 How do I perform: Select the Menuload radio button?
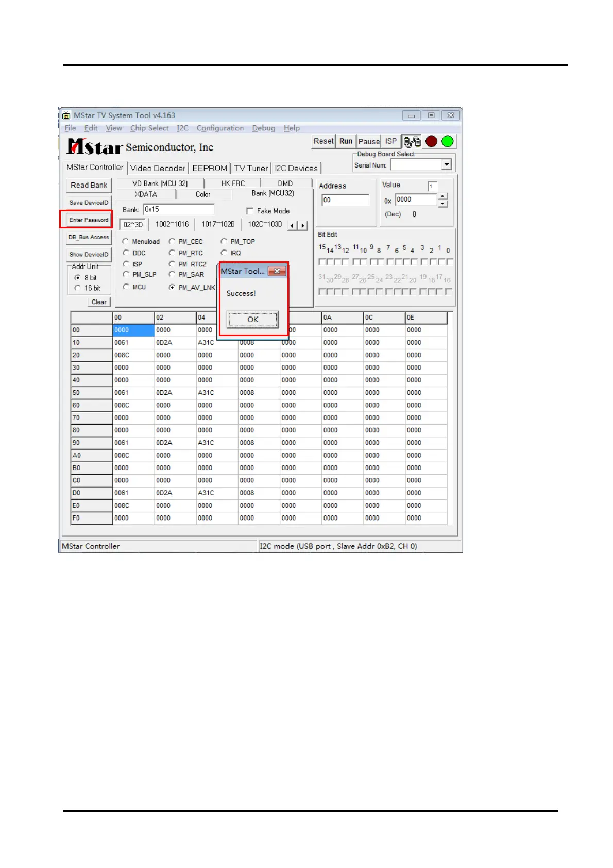pyautogui.click(x=125, y=241)
